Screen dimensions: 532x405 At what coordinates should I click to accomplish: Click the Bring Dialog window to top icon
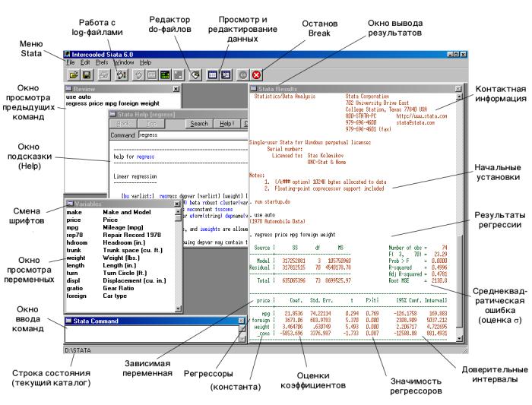[152, 75]
